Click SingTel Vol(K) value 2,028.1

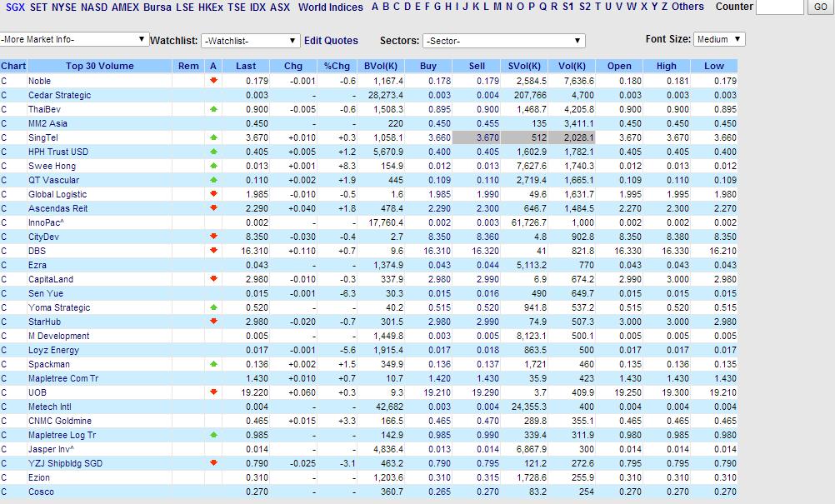coord(572,137)
